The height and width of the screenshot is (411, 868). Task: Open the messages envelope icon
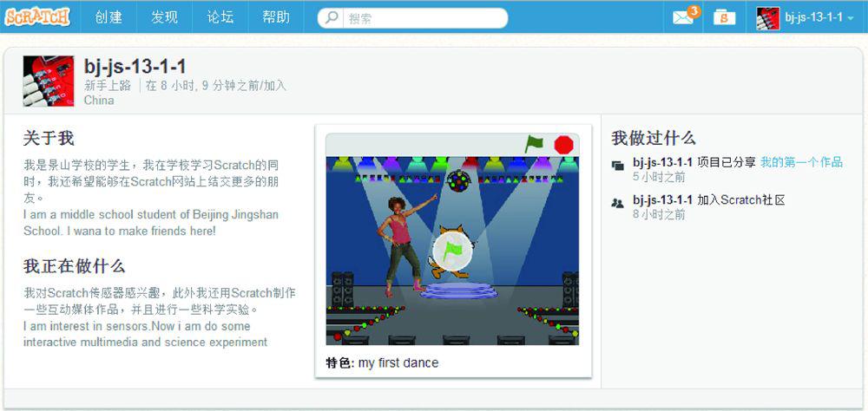click(x=682, y=17)
